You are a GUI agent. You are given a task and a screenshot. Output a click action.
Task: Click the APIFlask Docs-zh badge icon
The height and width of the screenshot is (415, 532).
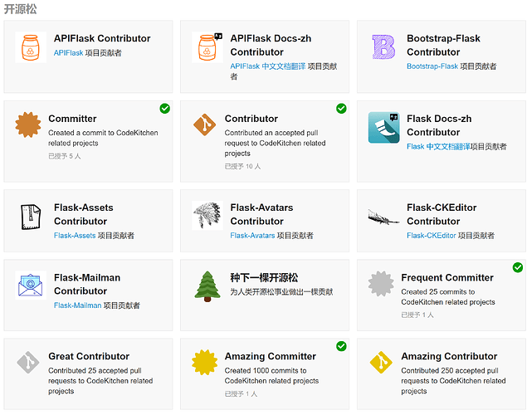pos(206,48)
